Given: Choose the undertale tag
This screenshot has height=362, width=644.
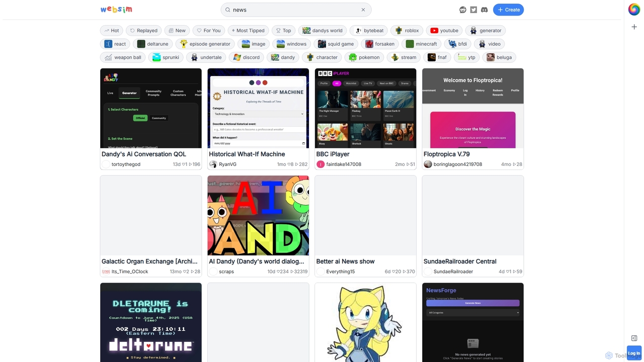Looking at the screenshot, I should click(206, 57).
